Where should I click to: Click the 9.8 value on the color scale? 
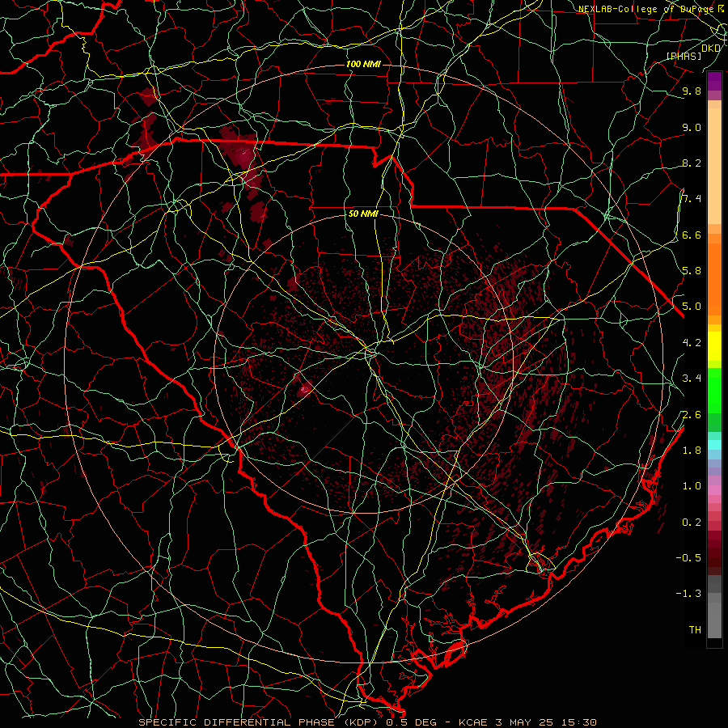(x=692, y=91)
